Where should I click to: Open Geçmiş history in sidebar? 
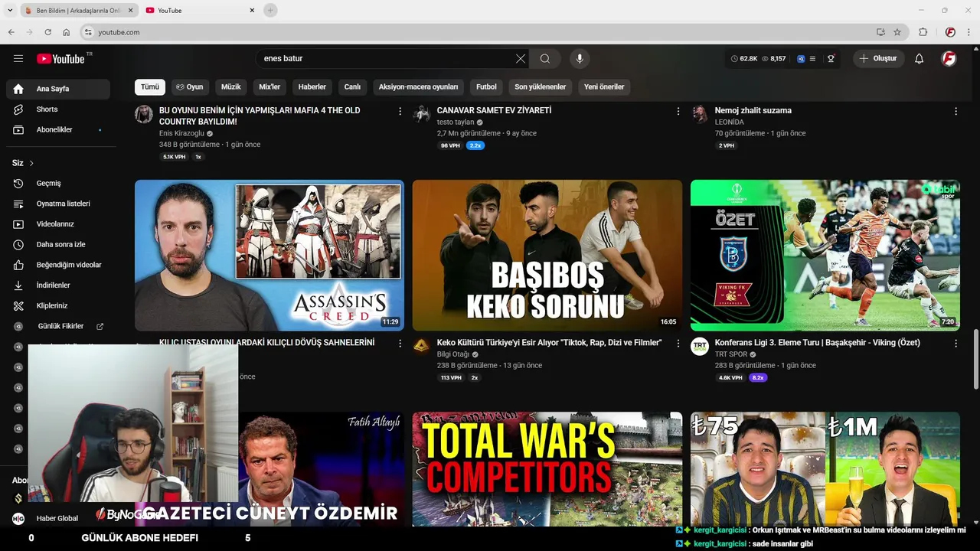[58, 184]
